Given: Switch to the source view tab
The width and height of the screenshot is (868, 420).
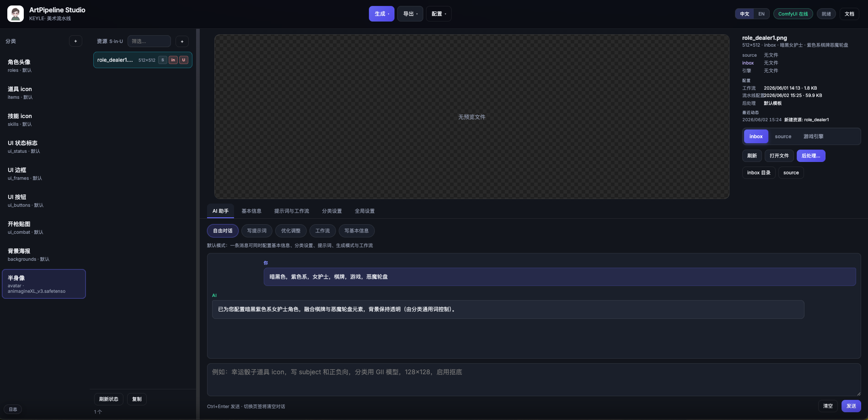Looking at the screenshot, I should click(783, 136).
